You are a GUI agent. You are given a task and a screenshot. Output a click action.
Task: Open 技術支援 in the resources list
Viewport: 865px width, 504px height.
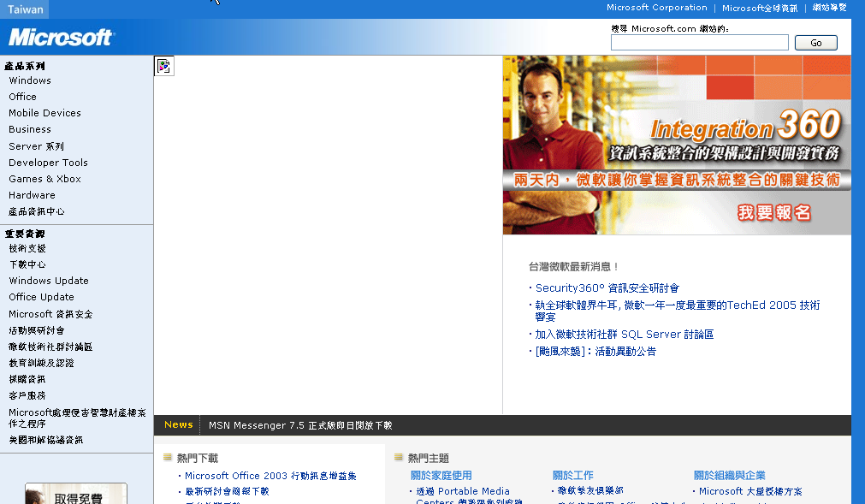pos(27,249)
